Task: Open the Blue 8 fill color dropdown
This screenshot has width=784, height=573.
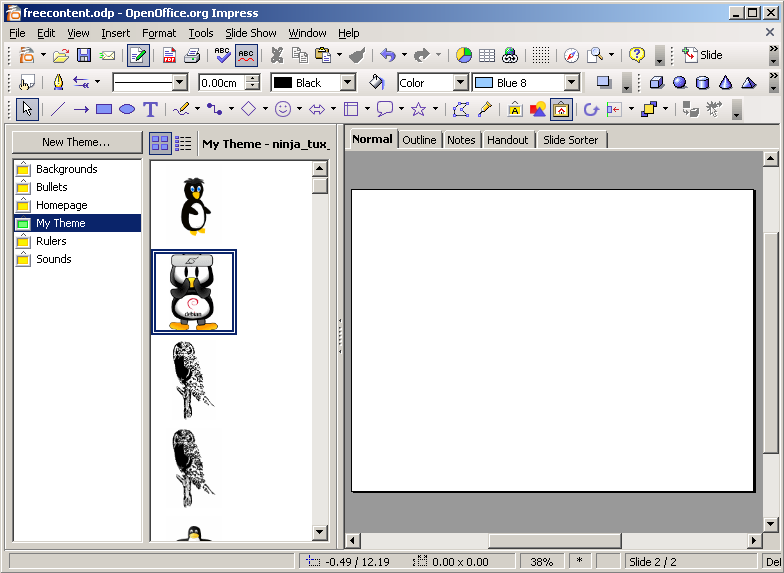Action: pyautogui.click(x=572, y=82)
